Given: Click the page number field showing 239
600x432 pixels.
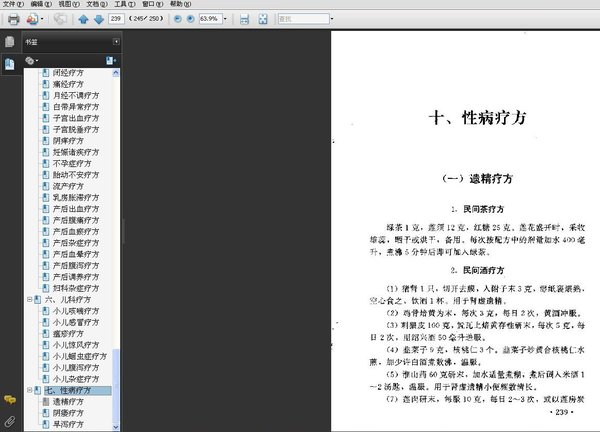Looking at the screenshot, I should [116, 18].
